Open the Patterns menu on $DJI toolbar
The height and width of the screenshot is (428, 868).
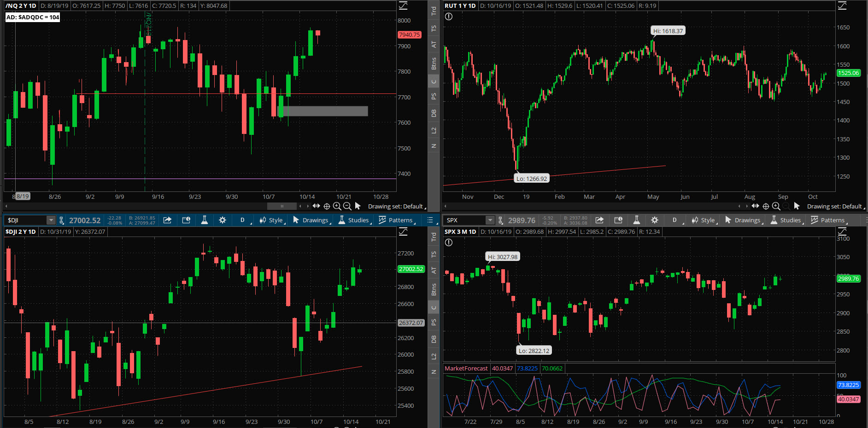click(397, 220)
